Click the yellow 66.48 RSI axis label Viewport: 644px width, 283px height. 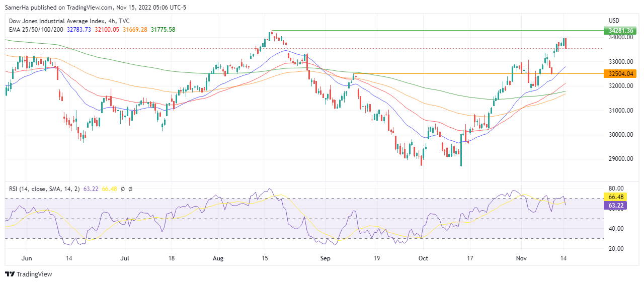[616, 198]
